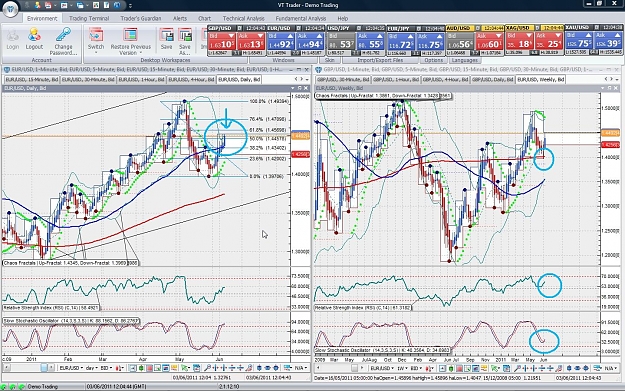Image resolution: width=625 pixels, height=391 pixels.
Task: Click the Change Password key icon
Action: click(63, 34)
